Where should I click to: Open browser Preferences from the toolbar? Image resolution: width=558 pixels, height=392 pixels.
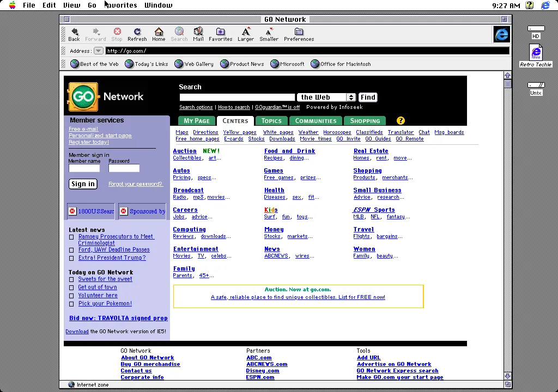tap(299, 34)
